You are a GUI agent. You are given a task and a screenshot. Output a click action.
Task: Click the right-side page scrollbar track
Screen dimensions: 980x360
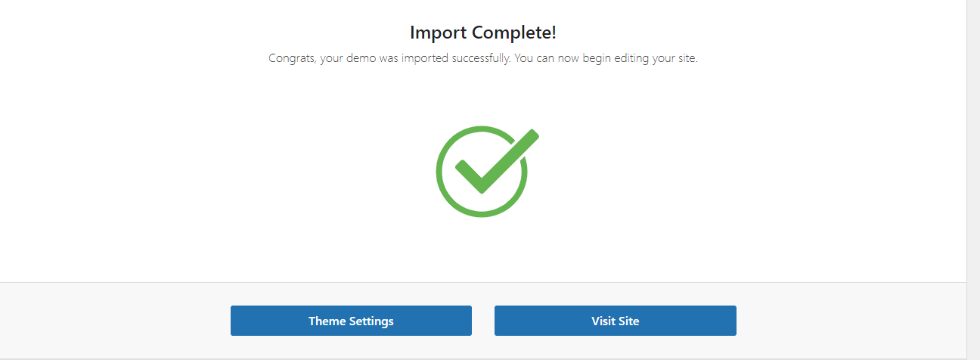(973, 180)
